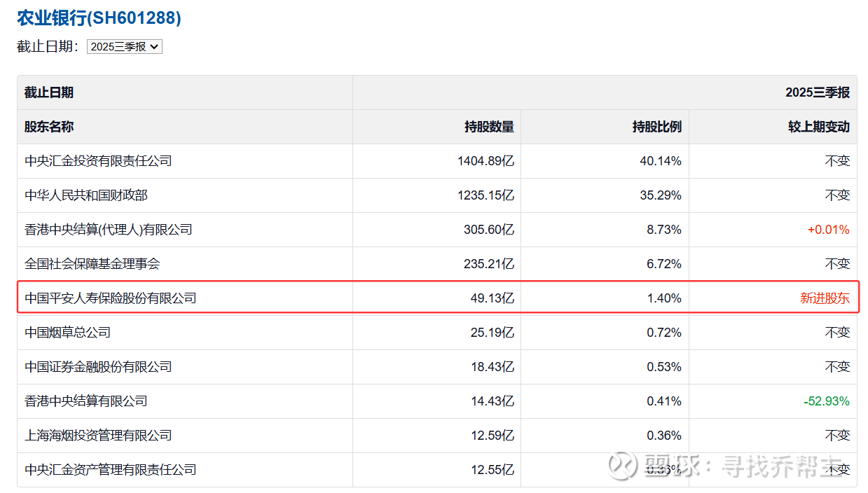Click 香港中央结算(代理人)有限公司 row name
The image size is (868, 493).
pos(109,230)
